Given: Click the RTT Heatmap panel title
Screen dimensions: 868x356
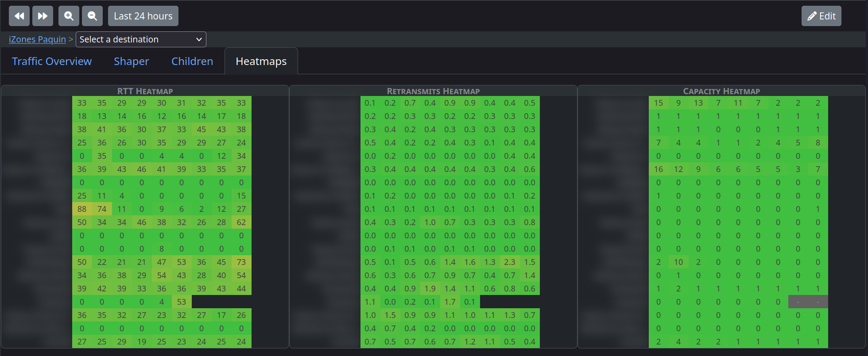Looking at the screenshot, I should [x=145, y=91].
